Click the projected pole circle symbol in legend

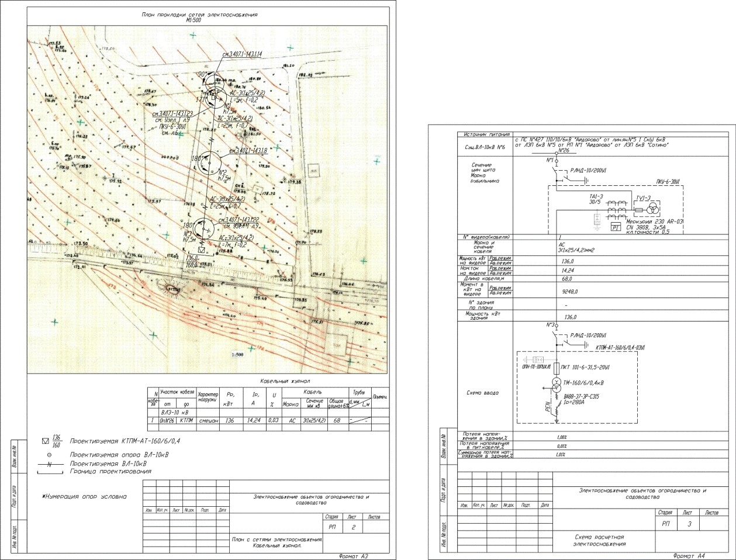pos(49,454)
